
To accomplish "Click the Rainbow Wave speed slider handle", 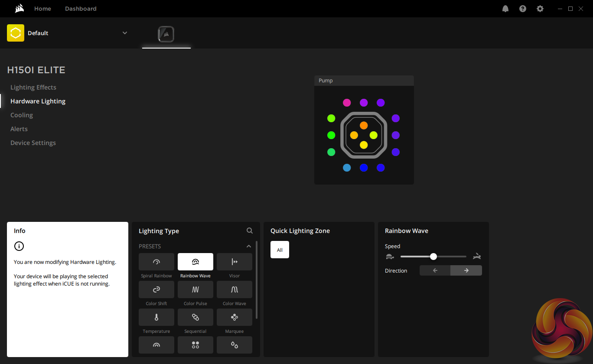I will pyautogui.click(x=433, y=257).
